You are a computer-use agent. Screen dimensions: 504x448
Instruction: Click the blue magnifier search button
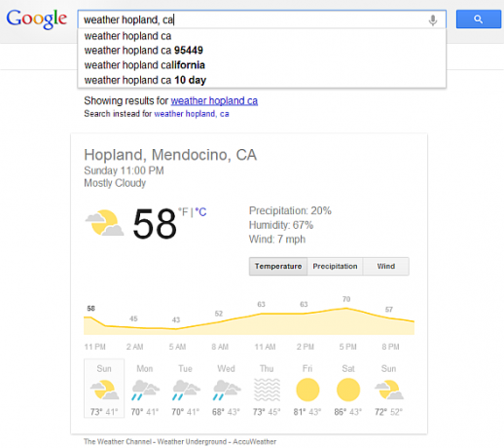[x=479, y=19]
